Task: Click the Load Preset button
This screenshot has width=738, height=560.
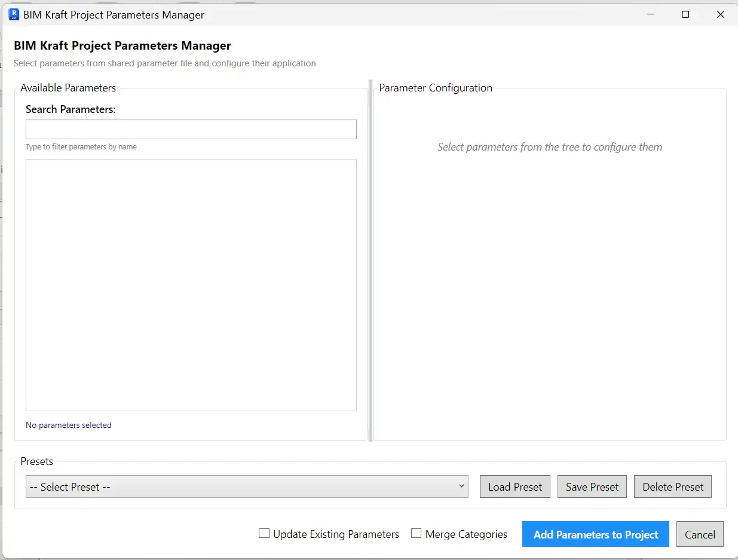Action: point(515,486)
